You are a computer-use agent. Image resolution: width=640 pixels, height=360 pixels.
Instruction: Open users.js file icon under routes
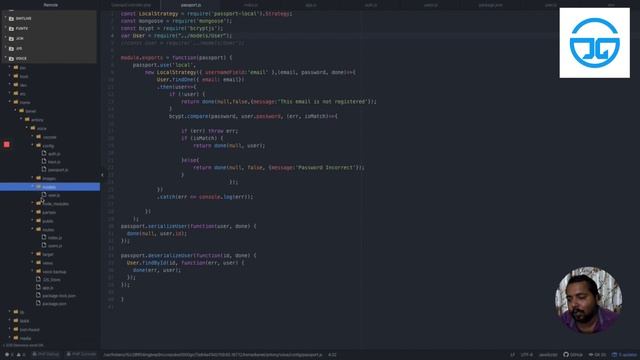[44, 245]
